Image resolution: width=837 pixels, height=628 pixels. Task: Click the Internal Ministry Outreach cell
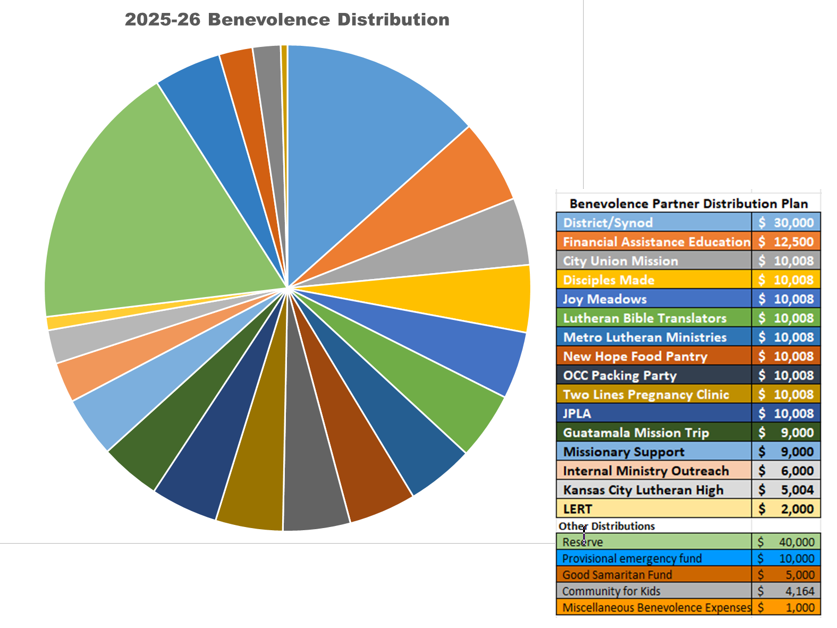tap(653, 471)
